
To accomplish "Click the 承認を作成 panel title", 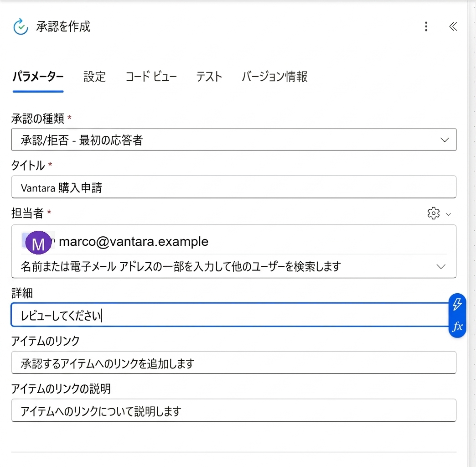I will (x=63, y=27).
